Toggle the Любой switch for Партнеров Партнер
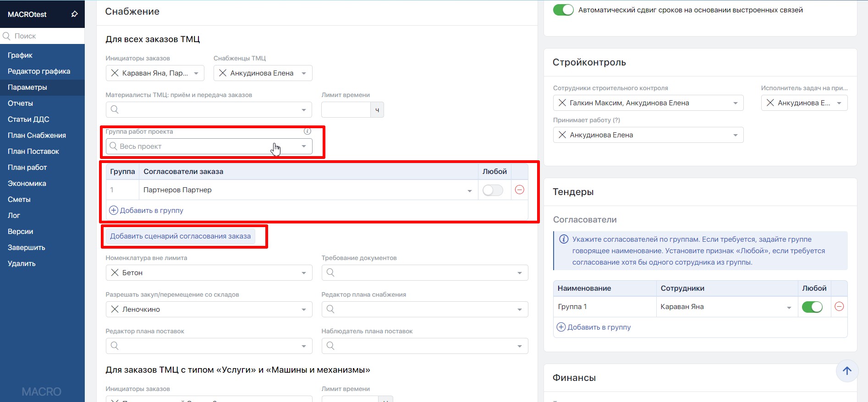Image resolution: width=868 pixels, height=402 pixels. 493,190
